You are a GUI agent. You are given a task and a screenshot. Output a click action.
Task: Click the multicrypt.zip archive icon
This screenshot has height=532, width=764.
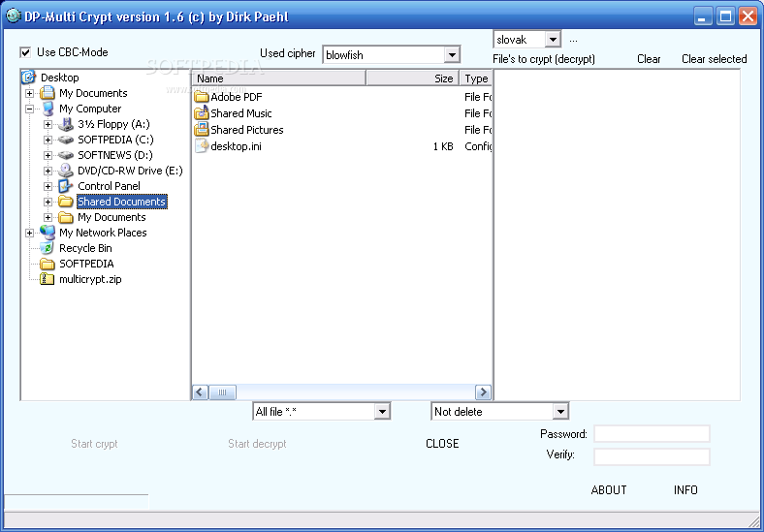pos(48,279)
